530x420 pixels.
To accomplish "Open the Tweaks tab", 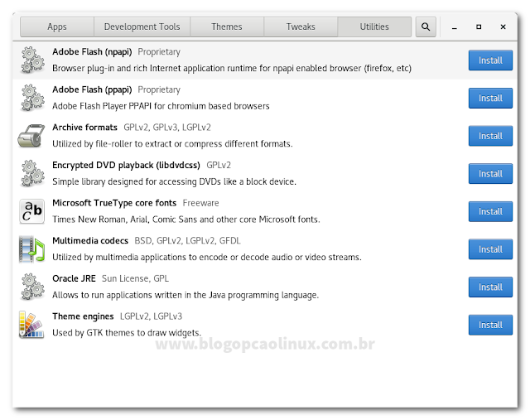I will pos(301,27).
